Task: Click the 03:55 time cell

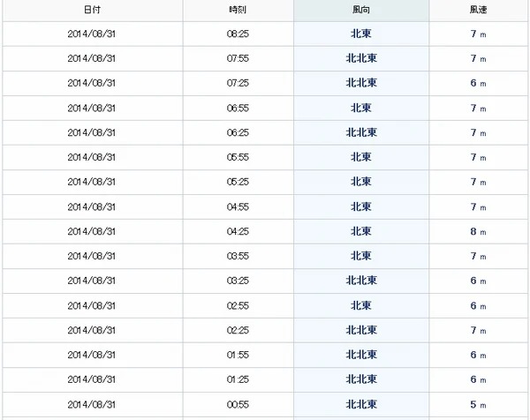Action: coord(238,256)
